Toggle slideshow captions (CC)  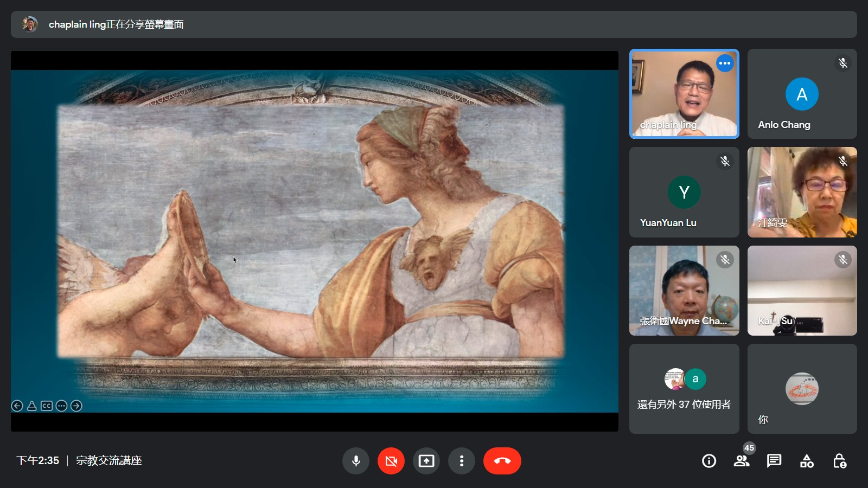click(47, 406)
